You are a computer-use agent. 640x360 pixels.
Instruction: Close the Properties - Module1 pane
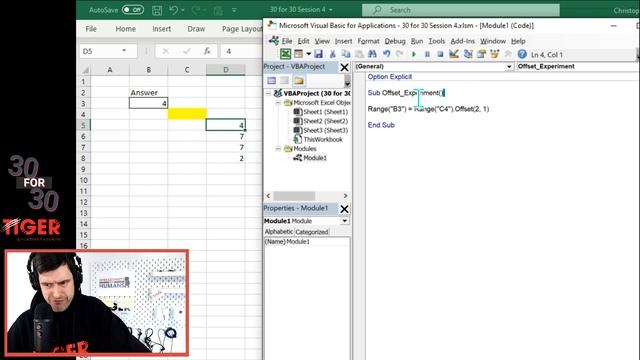click(x=344, y=209)
